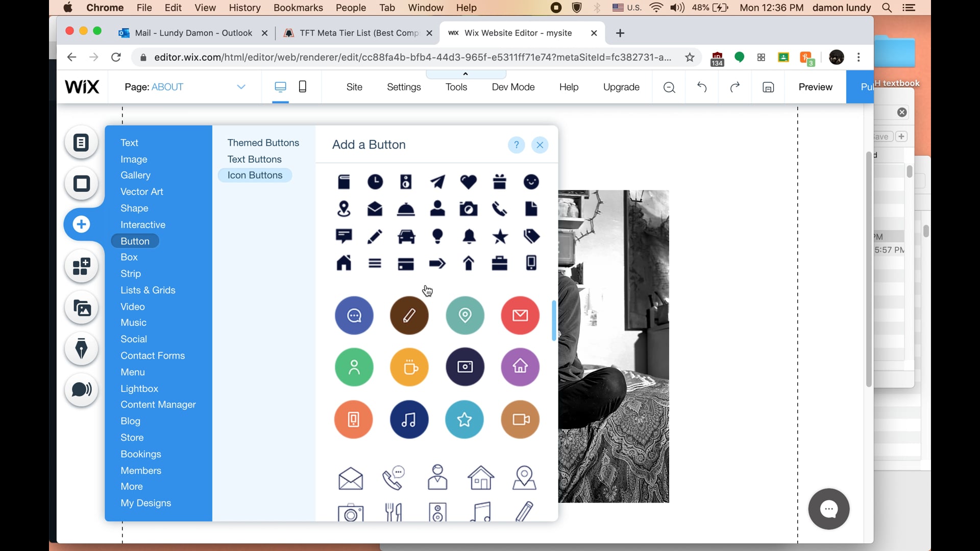Open the Media panel in the sidebar

coord(81,308)
